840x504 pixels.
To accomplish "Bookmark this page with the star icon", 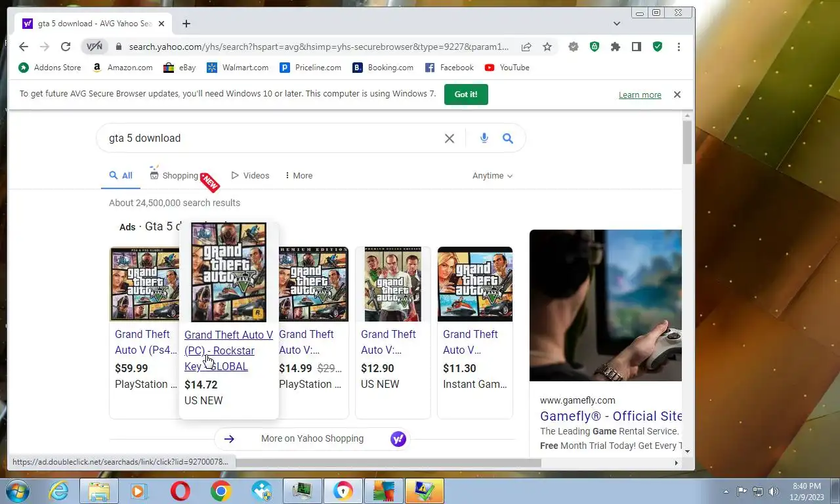I will (x=547, y=47).
